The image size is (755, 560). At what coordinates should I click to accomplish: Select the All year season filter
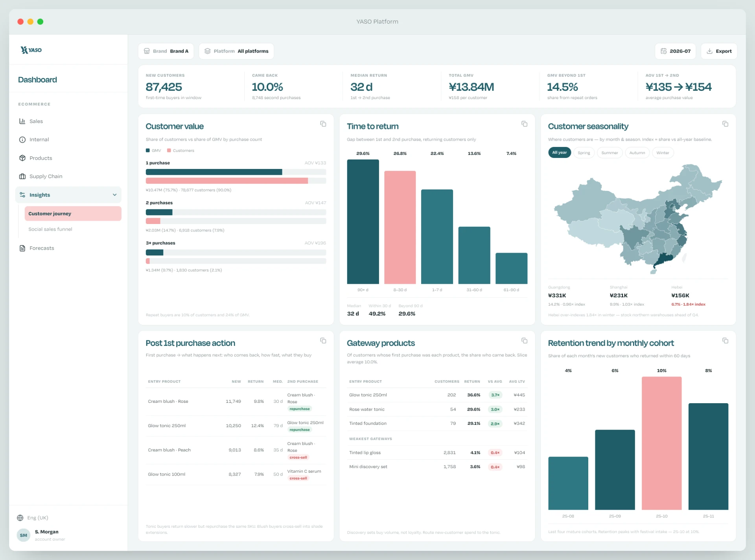tap(559, 152)
